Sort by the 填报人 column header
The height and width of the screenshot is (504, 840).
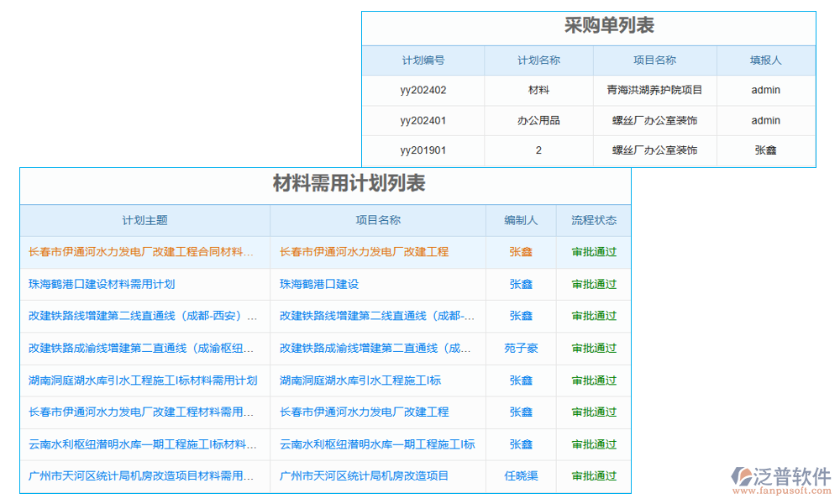pyautogui.click(x=765, y=60)
